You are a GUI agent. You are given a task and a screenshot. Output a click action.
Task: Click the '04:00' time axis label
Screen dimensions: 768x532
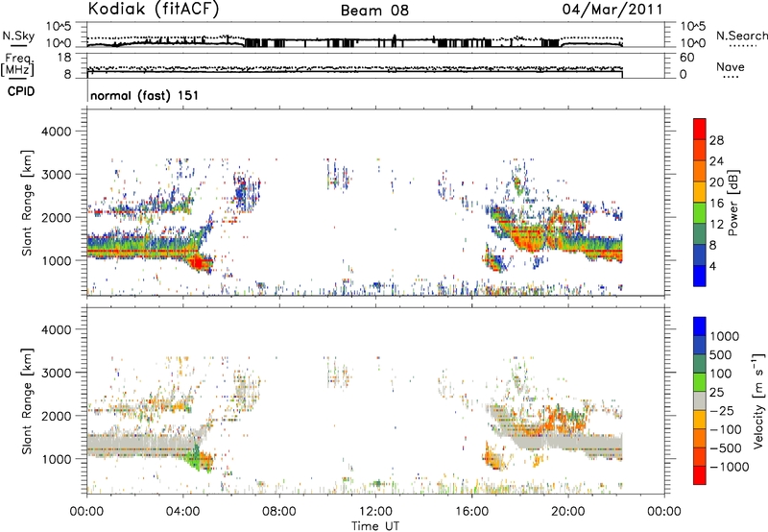point(183,512)
